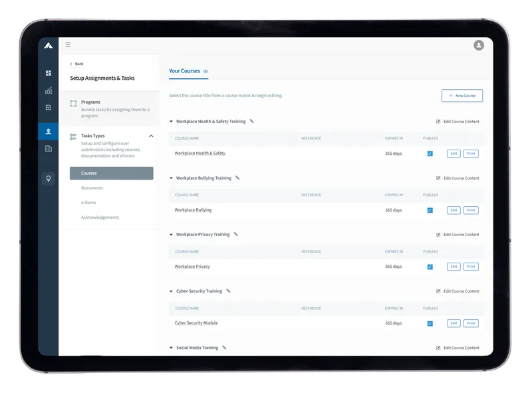Click the New Course button
This screenshot has height=393, width=532.
[462, 96]
